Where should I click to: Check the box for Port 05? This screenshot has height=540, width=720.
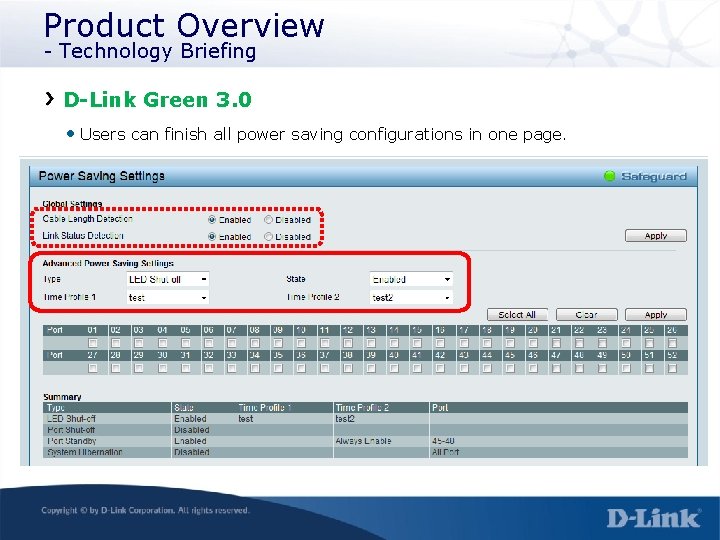coord(186,343)
